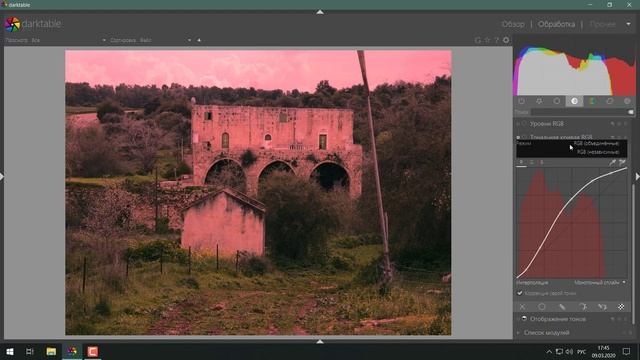Image resolution: width=640 pixels, height=360 pixels.
Task: Click the module search box clear icon
Action: [631, 112]
